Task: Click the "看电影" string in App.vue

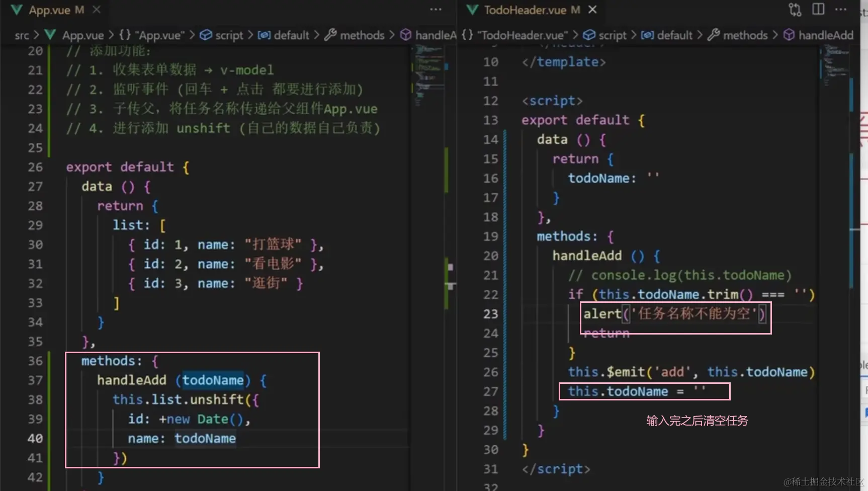Action: (x=273, y=264)
